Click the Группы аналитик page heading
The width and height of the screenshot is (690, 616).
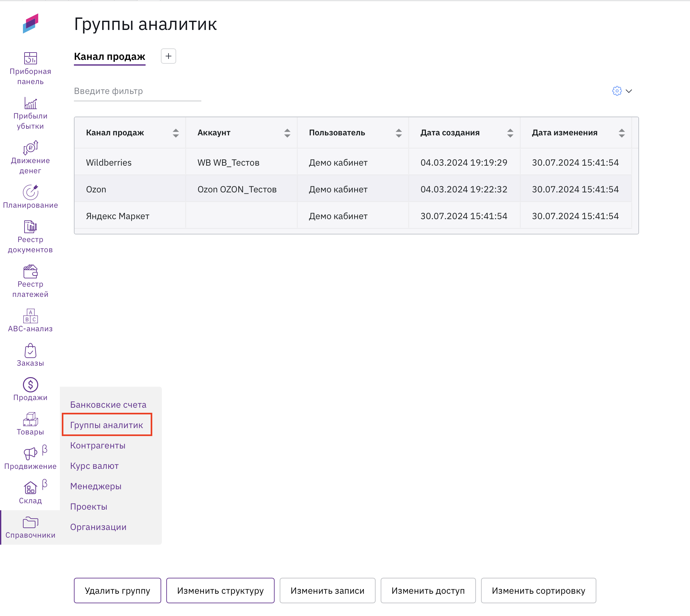145,24
